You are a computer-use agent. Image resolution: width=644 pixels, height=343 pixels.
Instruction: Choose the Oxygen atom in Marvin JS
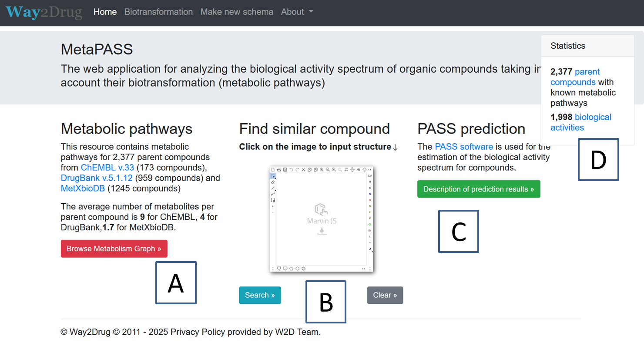tap(370, 200)
